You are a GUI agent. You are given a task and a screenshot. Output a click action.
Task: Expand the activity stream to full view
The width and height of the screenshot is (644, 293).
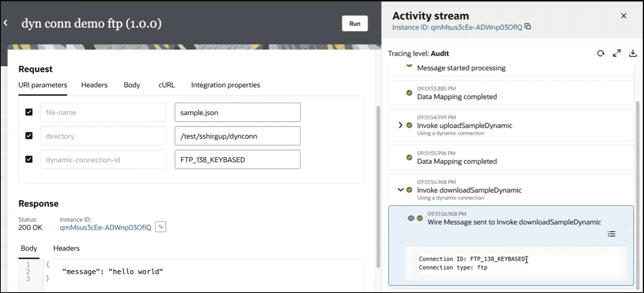point(617,53)
